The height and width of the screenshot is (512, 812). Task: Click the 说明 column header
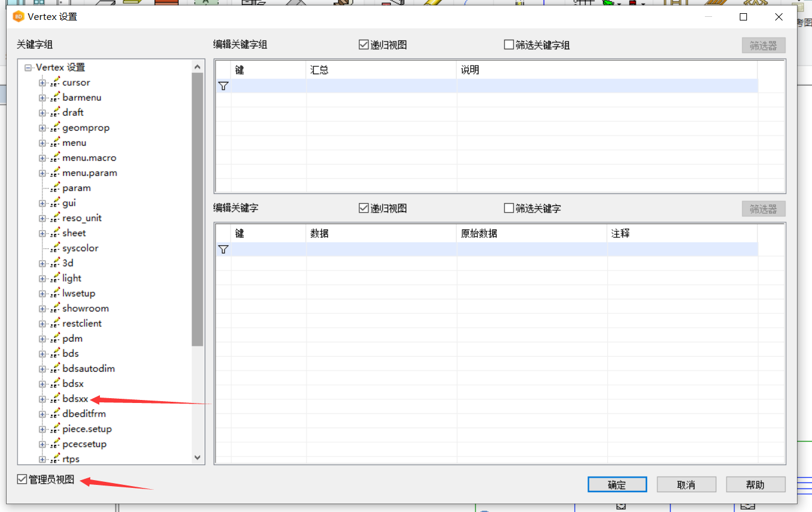click(x=607, y=70)
